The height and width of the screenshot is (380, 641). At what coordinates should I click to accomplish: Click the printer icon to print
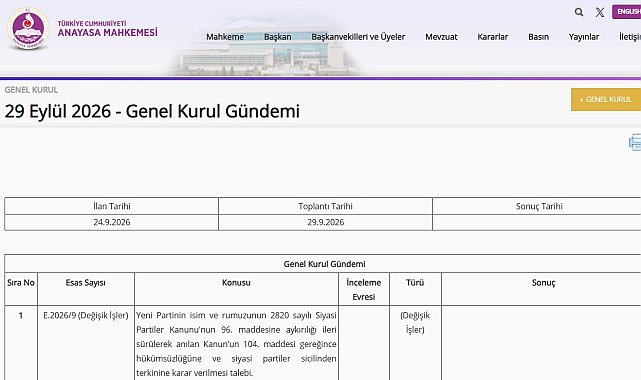(x=635, y=142)
